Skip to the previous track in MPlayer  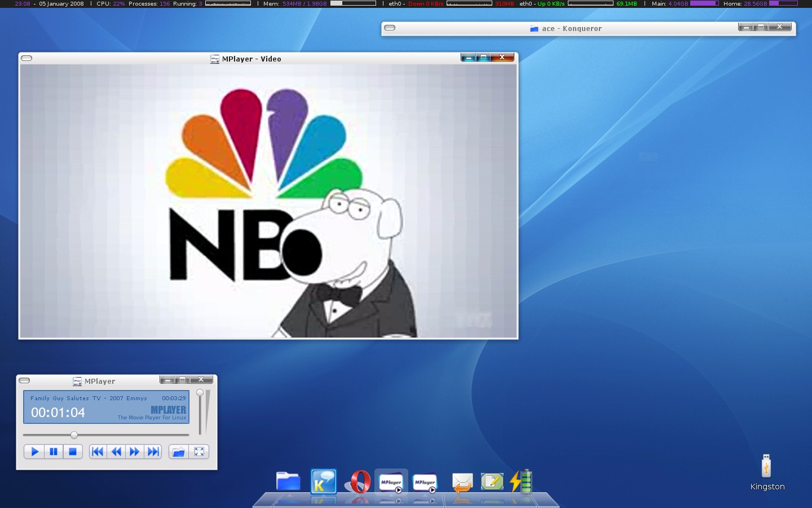click(x=98, y=452)
